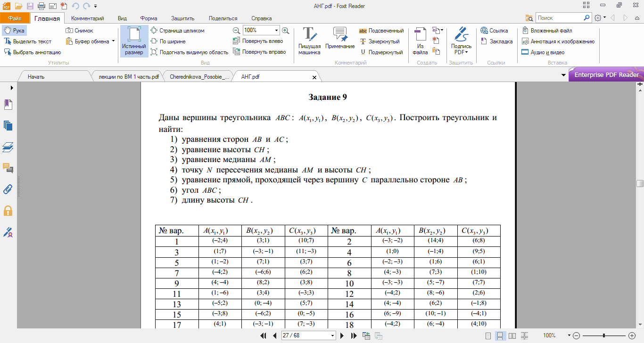Image resolution: width=644 pixels, height=343 pixels.
Task: Select the Hand (Рука) tool
Action: [14, 31]
